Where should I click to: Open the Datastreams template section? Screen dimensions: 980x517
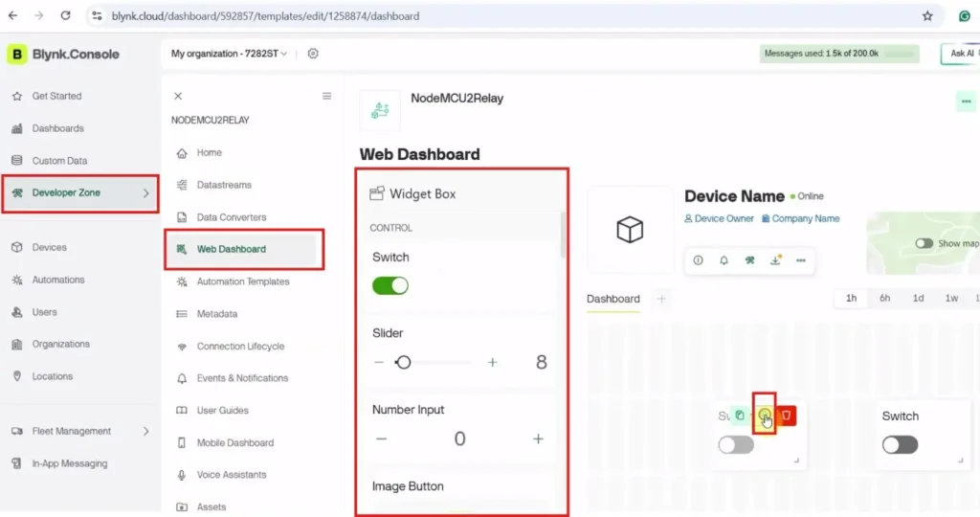224,185
